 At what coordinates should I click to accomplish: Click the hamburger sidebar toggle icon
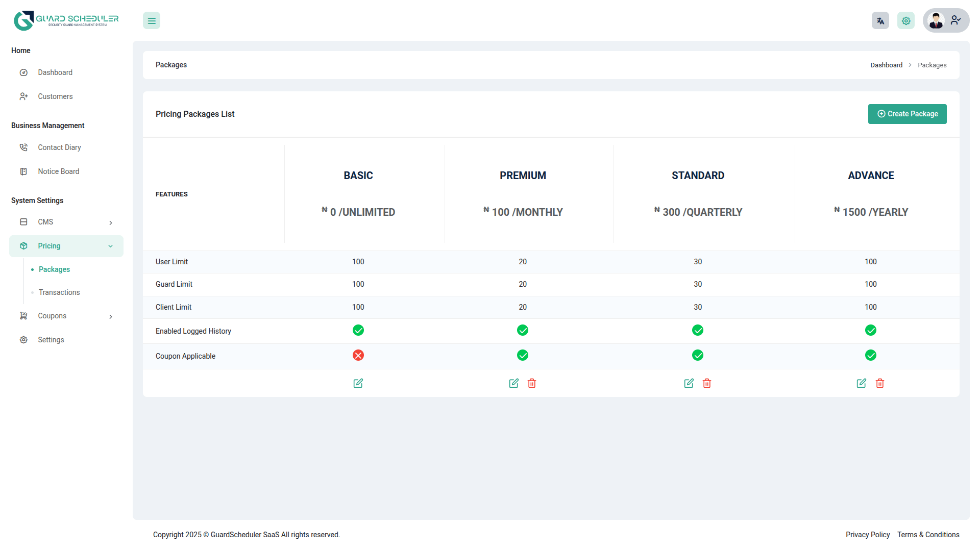click(152, 21)
